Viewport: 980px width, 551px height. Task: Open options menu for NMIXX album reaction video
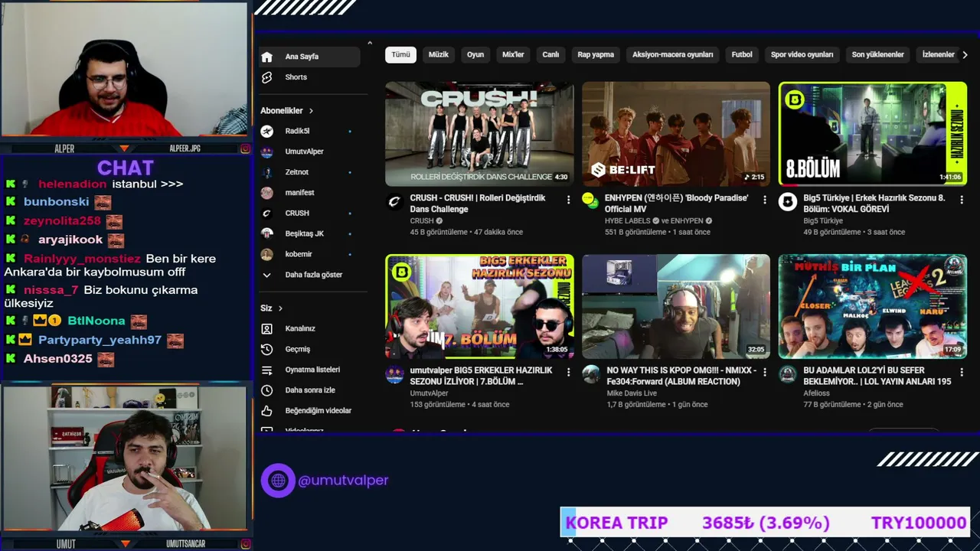pos(764,372)
